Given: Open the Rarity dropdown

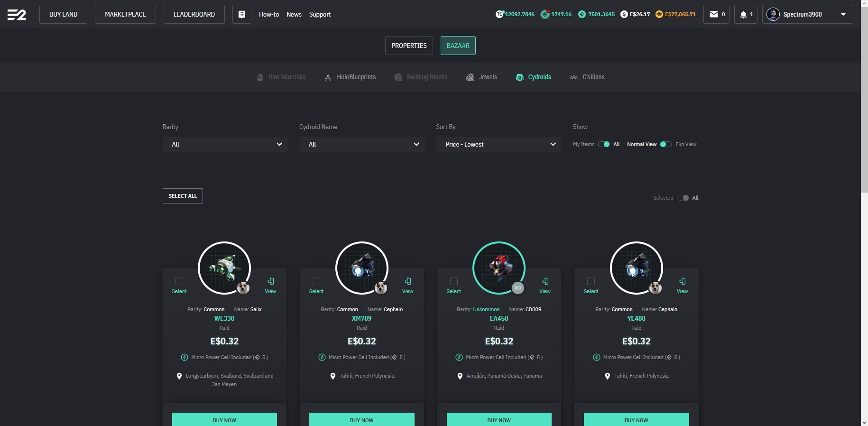Looking at the screenshot, I should point(225,144).
